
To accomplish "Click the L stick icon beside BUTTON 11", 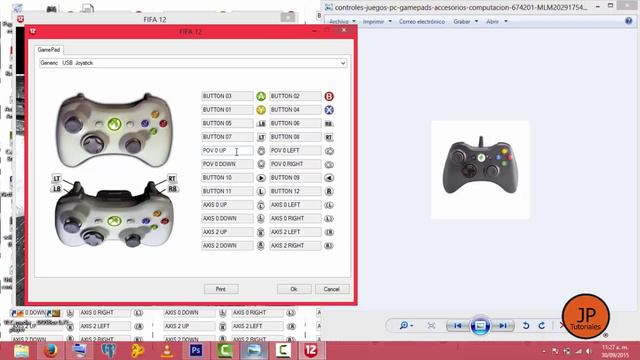I will coord(261,191).
